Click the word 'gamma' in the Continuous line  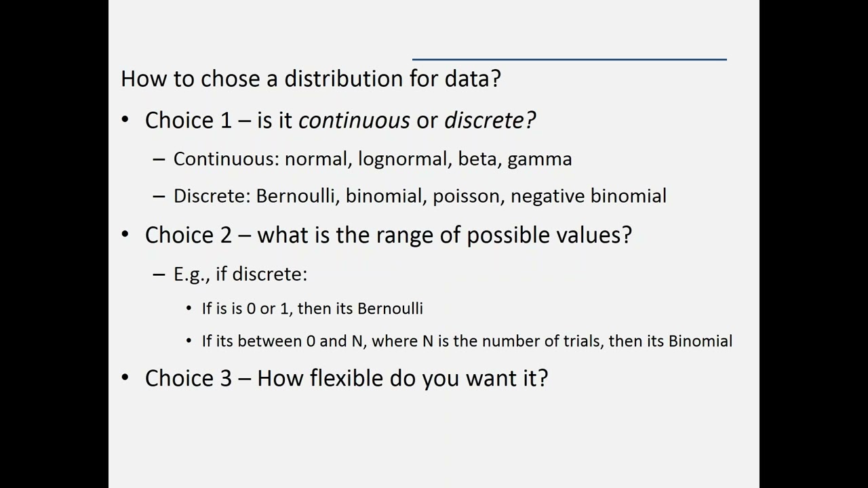[x=540, y=160]
